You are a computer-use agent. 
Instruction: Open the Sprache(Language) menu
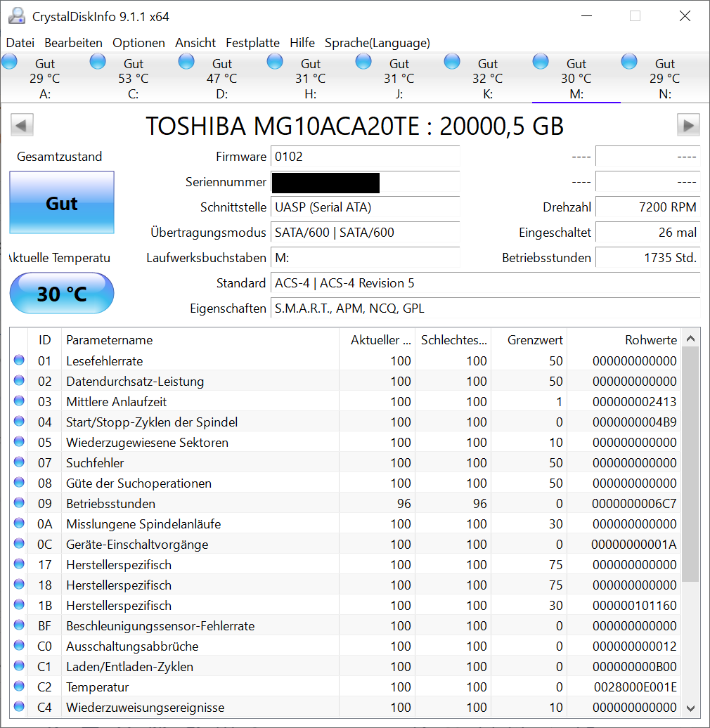click(x=377, y=43)
